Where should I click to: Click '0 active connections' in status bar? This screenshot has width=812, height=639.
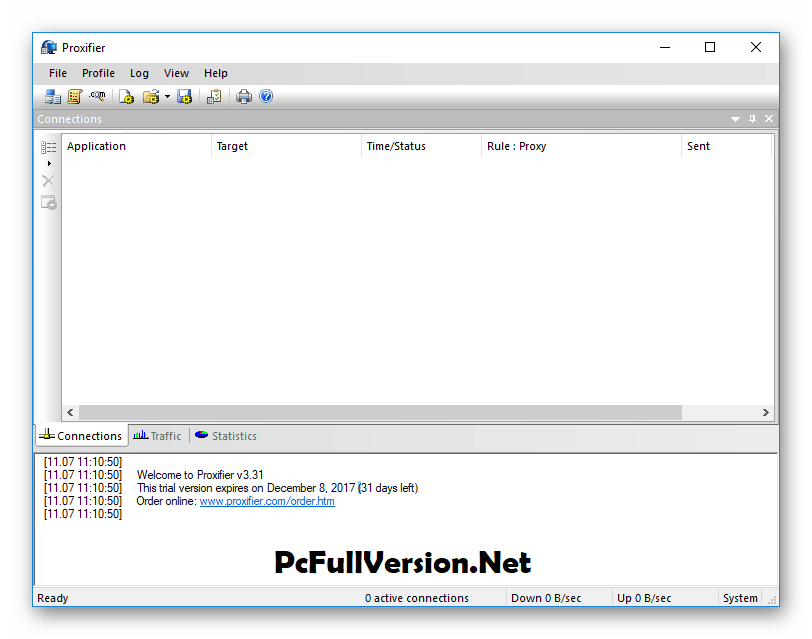[x=416, y=598]
